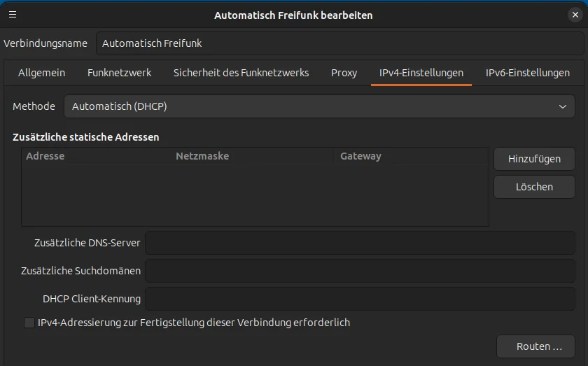Screen dimensions: 588x366
Task: Open the hamburger menu in title bar
Action: [x=13, y=15]
